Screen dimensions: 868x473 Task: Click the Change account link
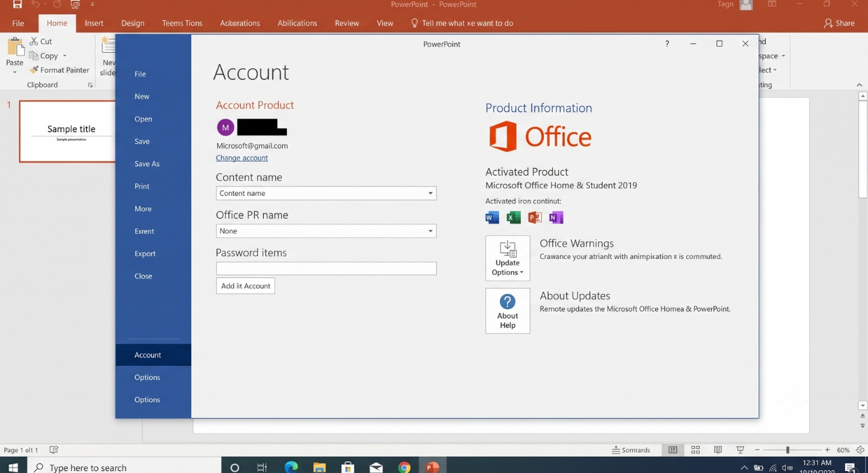pos(242,158)
